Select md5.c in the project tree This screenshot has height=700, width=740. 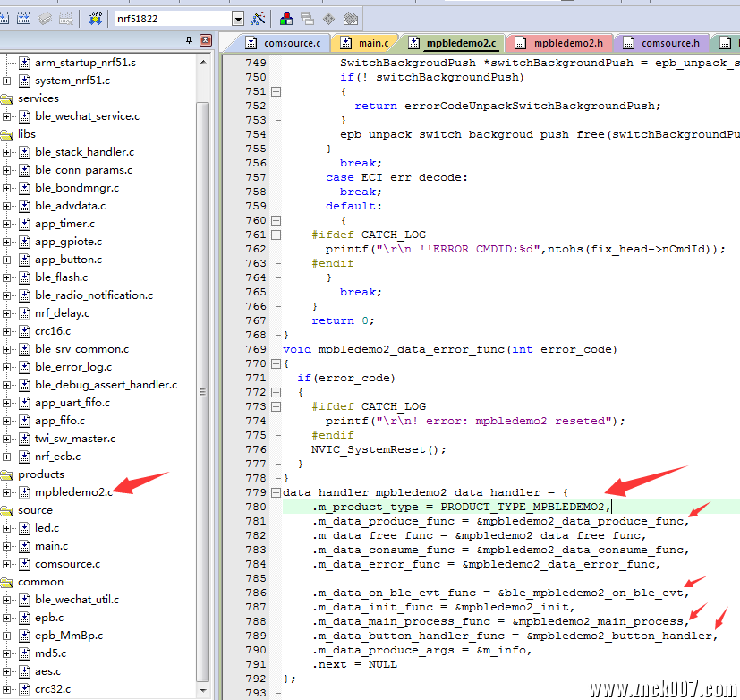[50, 654]
